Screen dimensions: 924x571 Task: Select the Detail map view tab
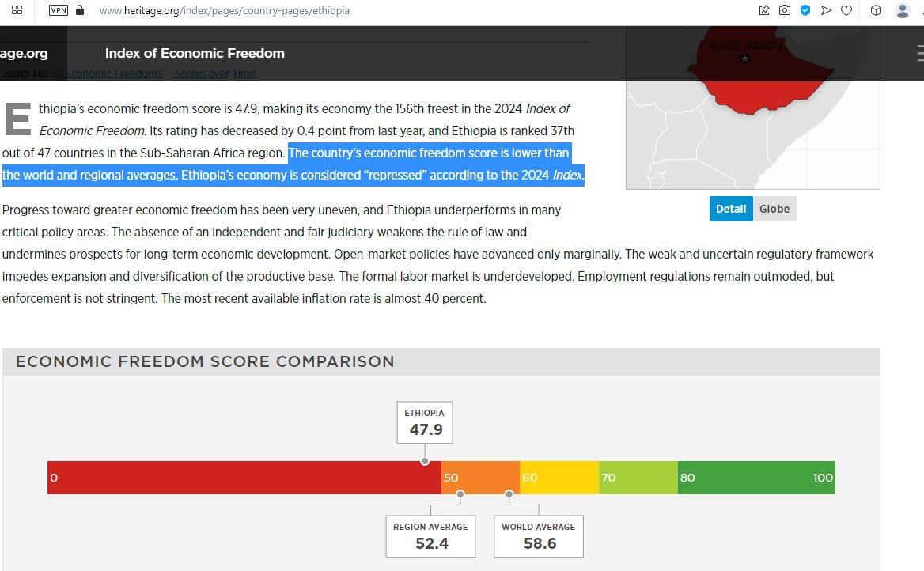click(x=731, y=209)
